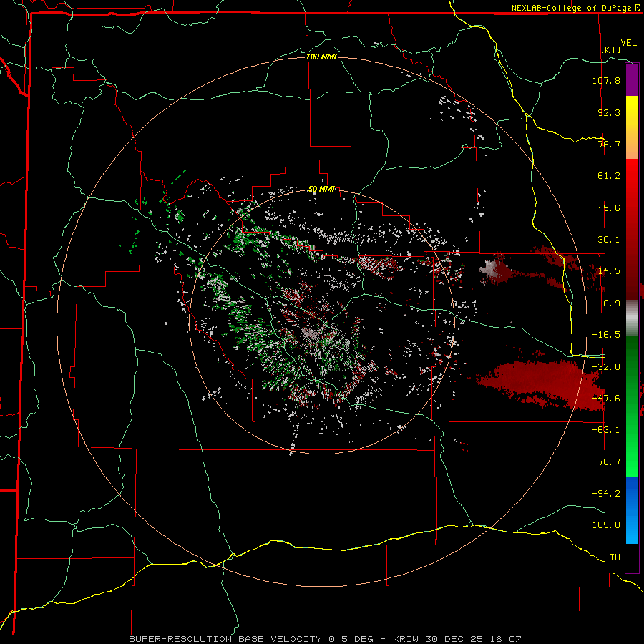Screen dimensions: 644x644
Task: Select the -78.7 velocity scale value
Action: [x=606, y=462]
